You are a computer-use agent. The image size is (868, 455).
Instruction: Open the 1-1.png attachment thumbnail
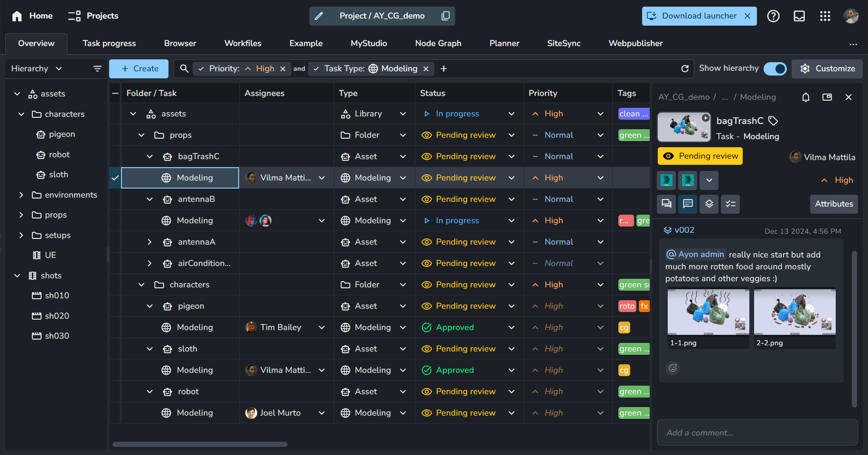click(708, 312)
